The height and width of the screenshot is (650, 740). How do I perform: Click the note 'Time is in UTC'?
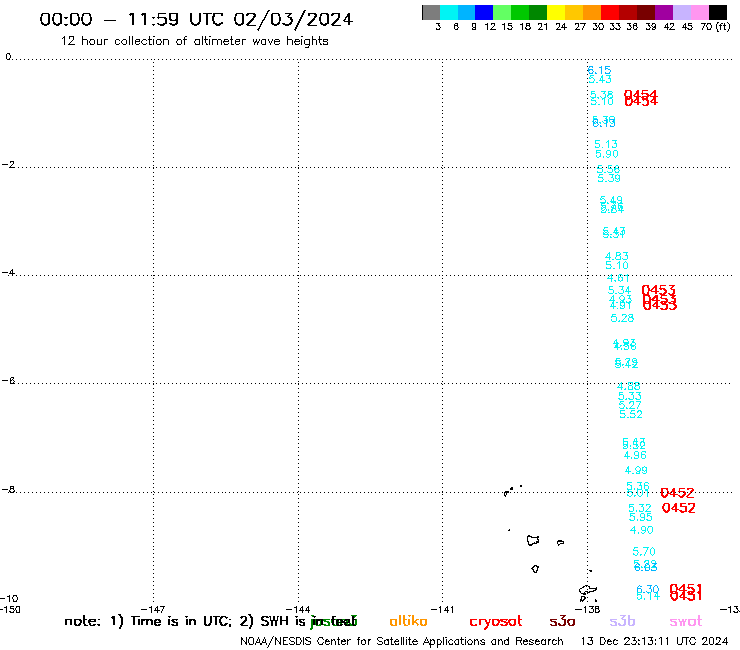tap(181, 621)
